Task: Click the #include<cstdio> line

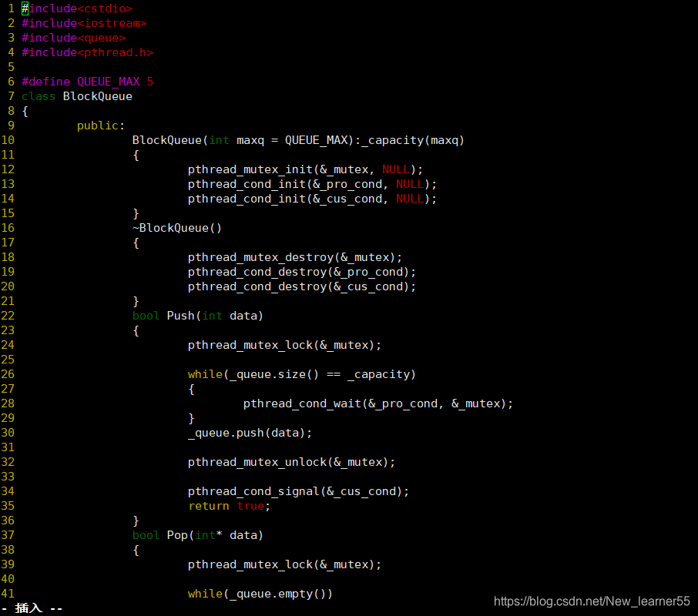Action: point(76,8)
